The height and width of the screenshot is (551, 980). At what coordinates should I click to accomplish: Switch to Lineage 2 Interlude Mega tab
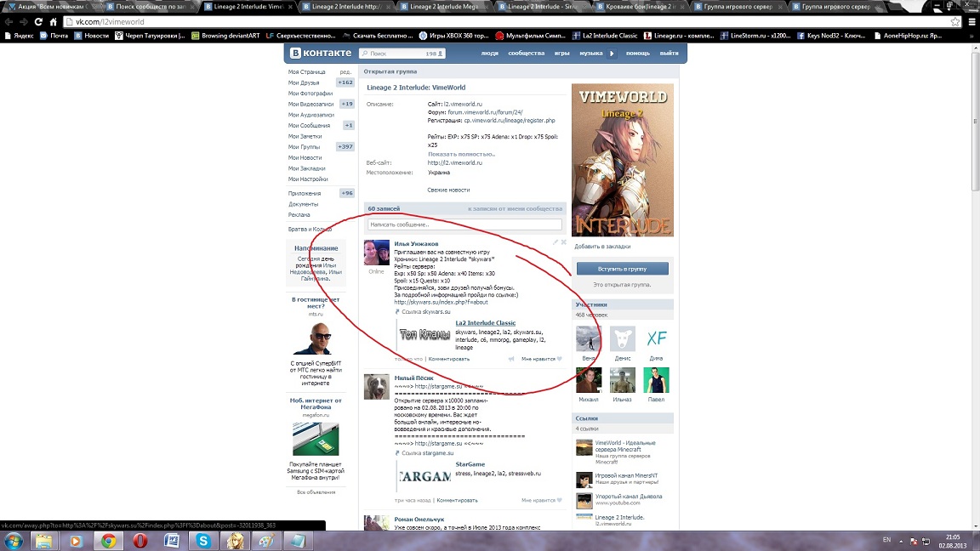pos(444,6)
